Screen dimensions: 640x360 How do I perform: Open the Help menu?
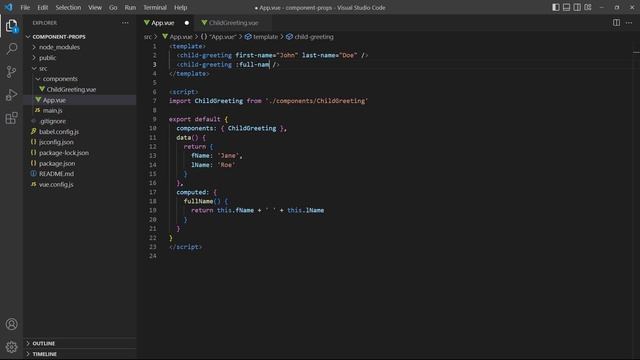point(180,7)
